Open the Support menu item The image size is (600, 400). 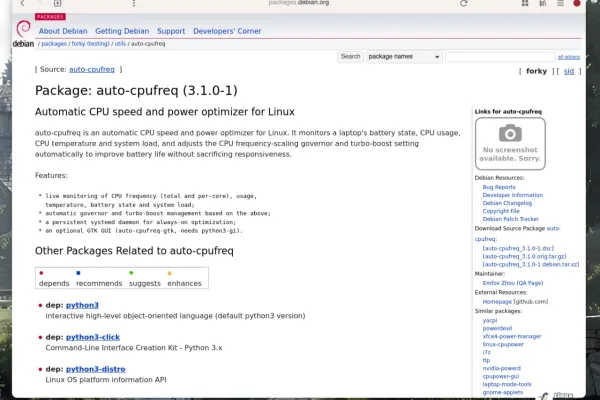coord(171,31)
